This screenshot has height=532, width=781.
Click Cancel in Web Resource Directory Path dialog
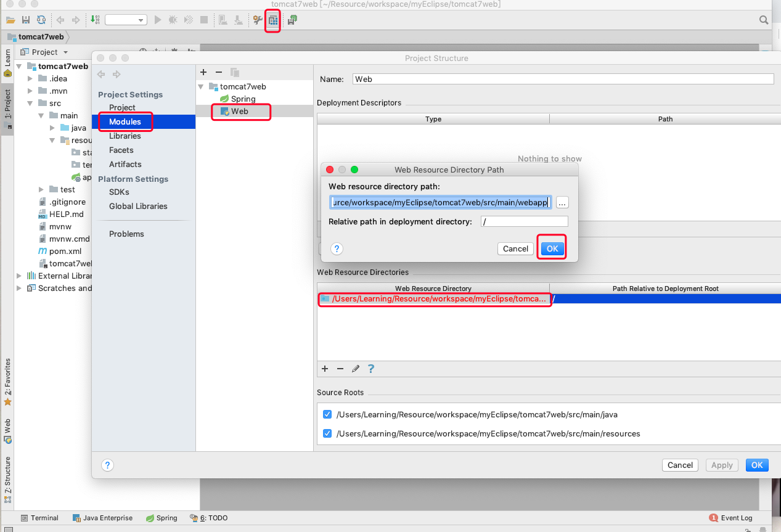click(x=515, y=248)
